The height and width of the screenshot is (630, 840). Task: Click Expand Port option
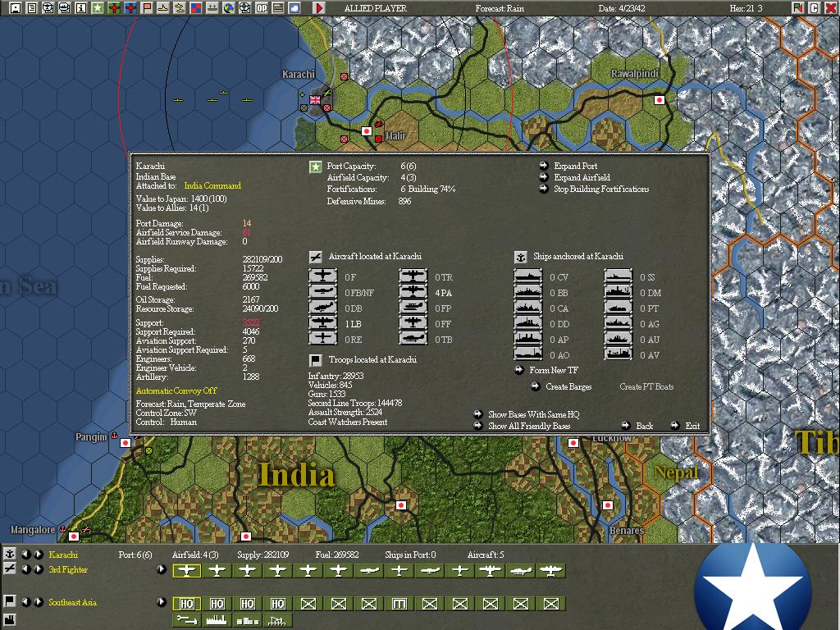click(x=575, y=166)
